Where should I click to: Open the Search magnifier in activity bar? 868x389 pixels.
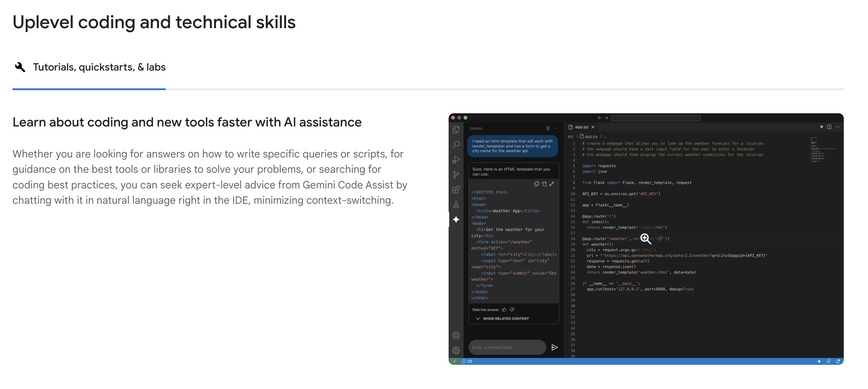(456, 145)
